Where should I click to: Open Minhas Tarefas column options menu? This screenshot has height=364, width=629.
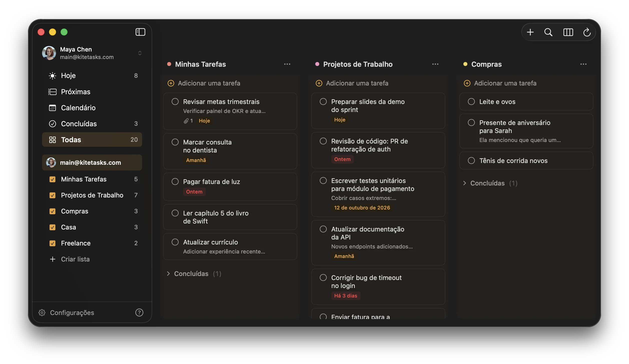click(287, 64)
